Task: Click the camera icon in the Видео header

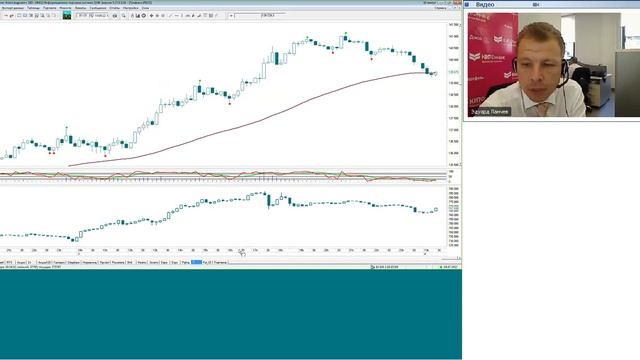Action: coord(536,4)
